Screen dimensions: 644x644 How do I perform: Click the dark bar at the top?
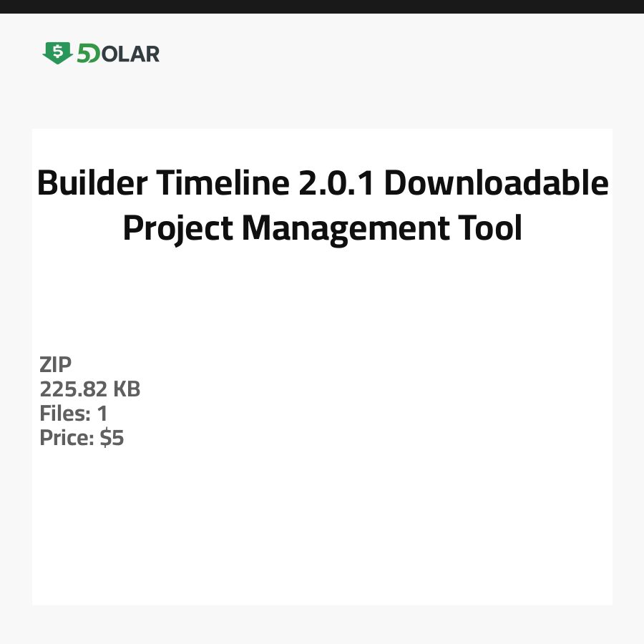click(x=322, y=6)
